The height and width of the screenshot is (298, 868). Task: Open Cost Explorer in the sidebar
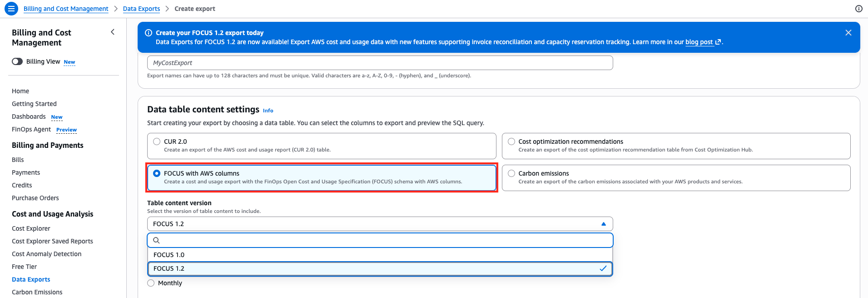tap(31, 228)
